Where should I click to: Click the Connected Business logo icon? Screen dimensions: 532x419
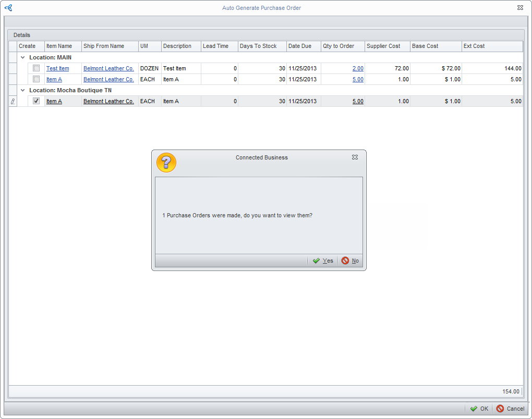(x=8, y=8)
